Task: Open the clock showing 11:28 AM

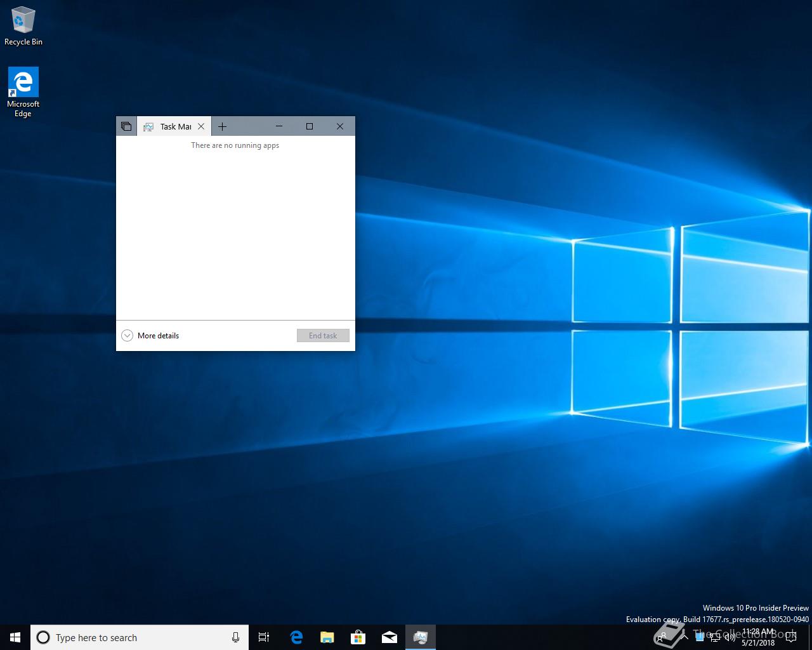Action: [x=758, y=637]
